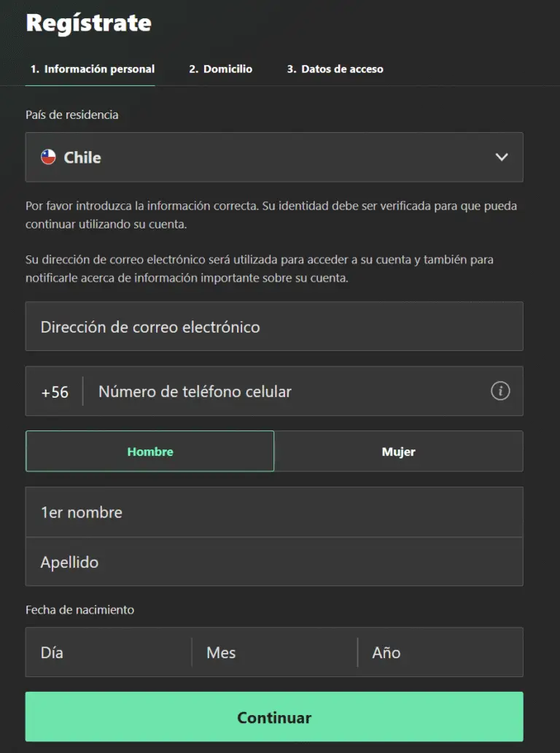Select Hombre as gender

pyautogui.click(x=150, y=452)
